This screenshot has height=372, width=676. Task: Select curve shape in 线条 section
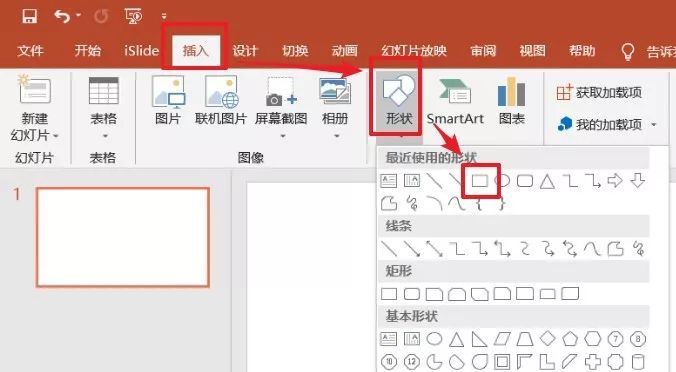(593, 249)
